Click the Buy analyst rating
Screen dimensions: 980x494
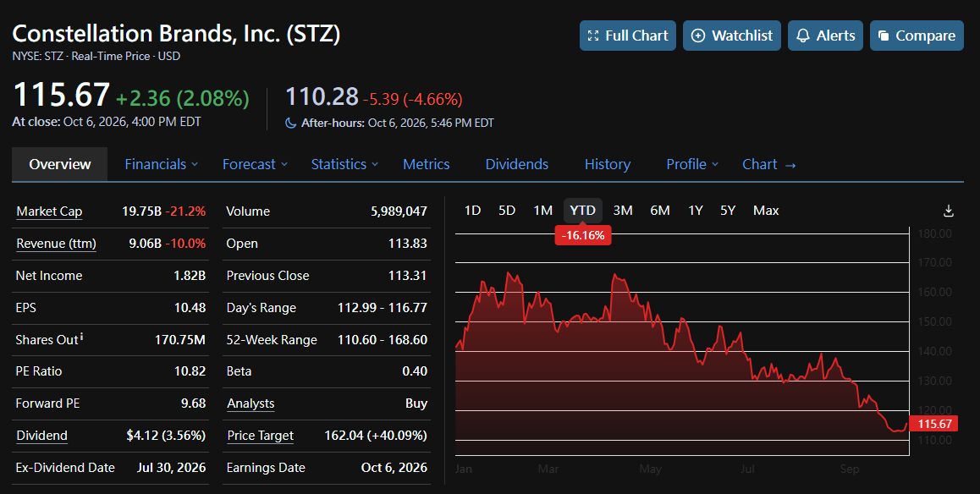[x=416, y=403]
